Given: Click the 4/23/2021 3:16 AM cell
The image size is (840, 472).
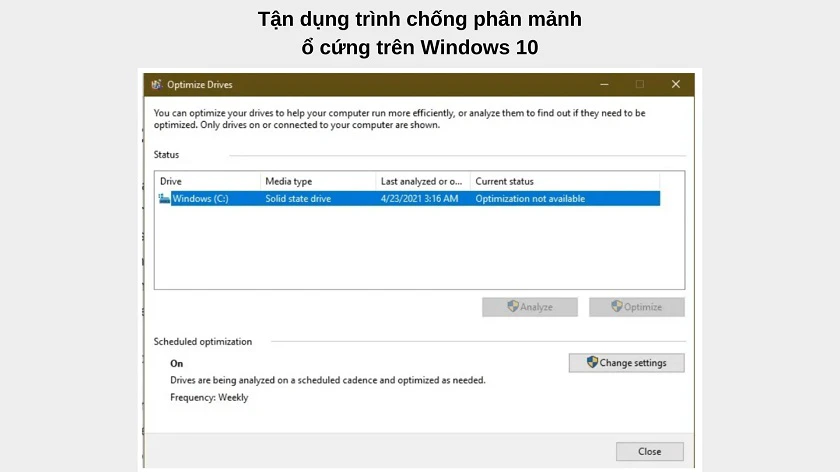Looking at the screenshot, I should click(x=419, y=199).
